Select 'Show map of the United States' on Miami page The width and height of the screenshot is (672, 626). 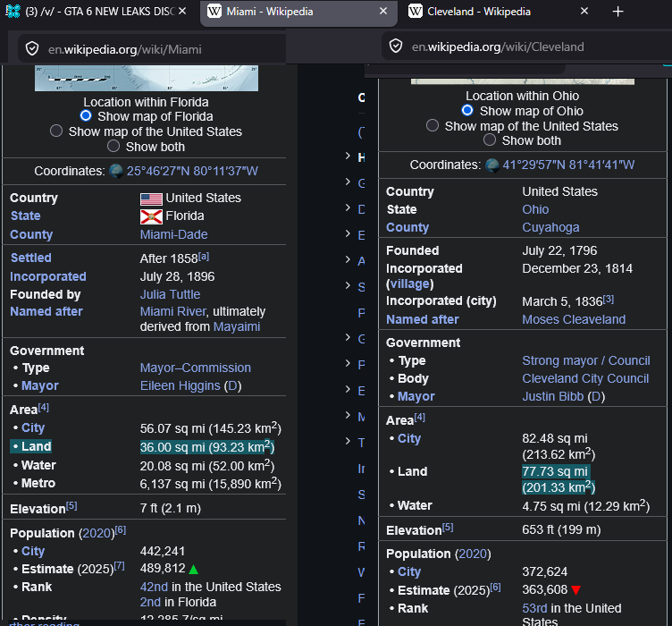56,131
